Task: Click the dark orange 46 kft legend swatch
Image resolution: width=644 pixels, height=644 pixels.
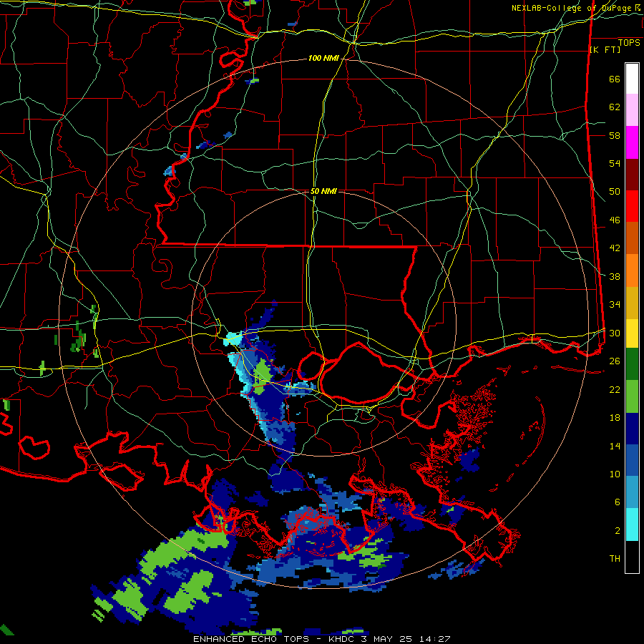Action: tap(632, 238)
